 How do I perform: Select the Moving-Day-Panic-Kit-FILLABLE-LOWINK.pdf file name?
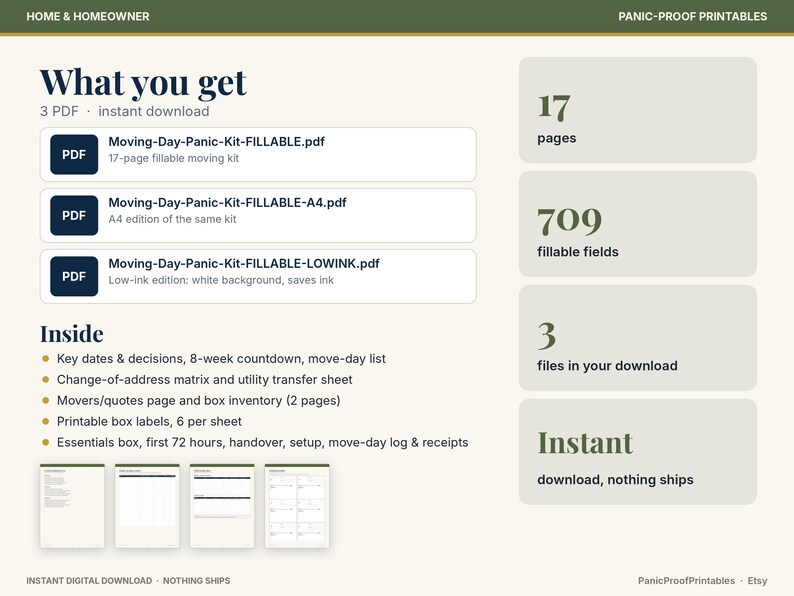(244, 263)
